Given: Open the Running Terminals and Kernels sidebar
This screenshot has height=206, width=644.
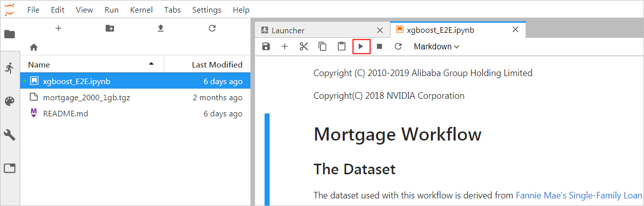Looking at the screenshot, I should pyautogui.click(x=10, y=68).
